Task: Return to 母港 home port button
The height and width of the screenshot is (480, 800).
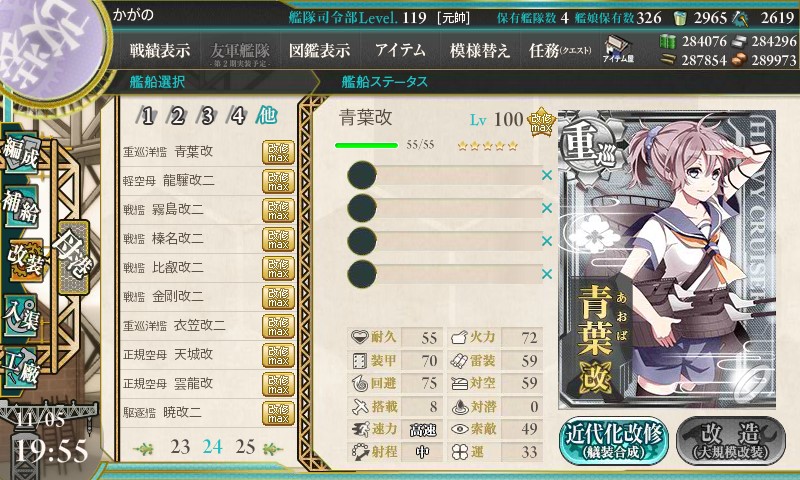Action: pos(73,258)
